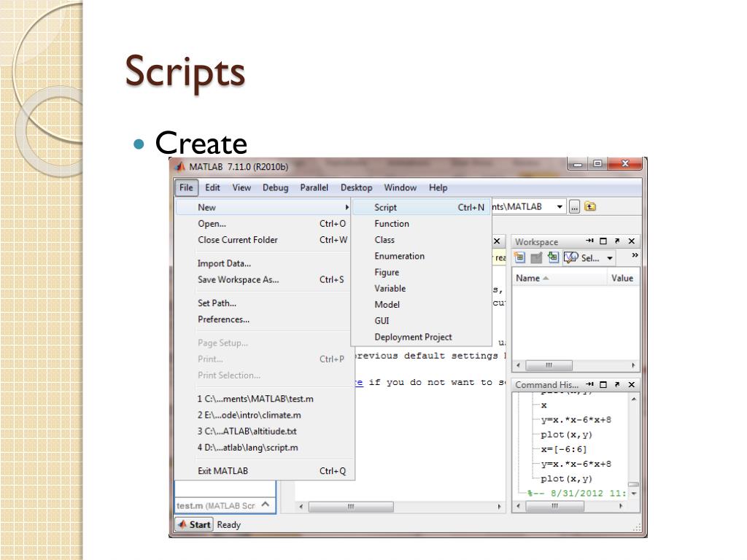The width and height of the screenshot is (747, 560).
Task: Choose Model from the New submenu
Action: click(422, 304)
